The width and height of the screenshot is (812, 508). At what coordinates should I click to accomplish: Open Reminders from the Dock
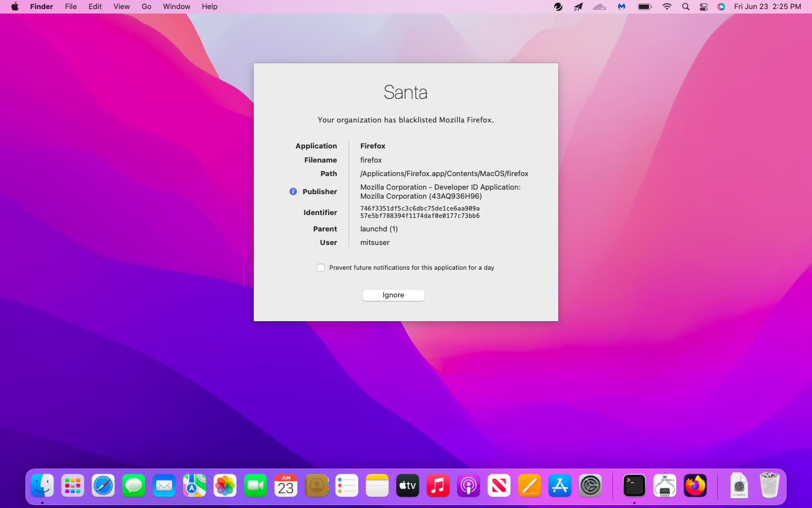(347, 485)
